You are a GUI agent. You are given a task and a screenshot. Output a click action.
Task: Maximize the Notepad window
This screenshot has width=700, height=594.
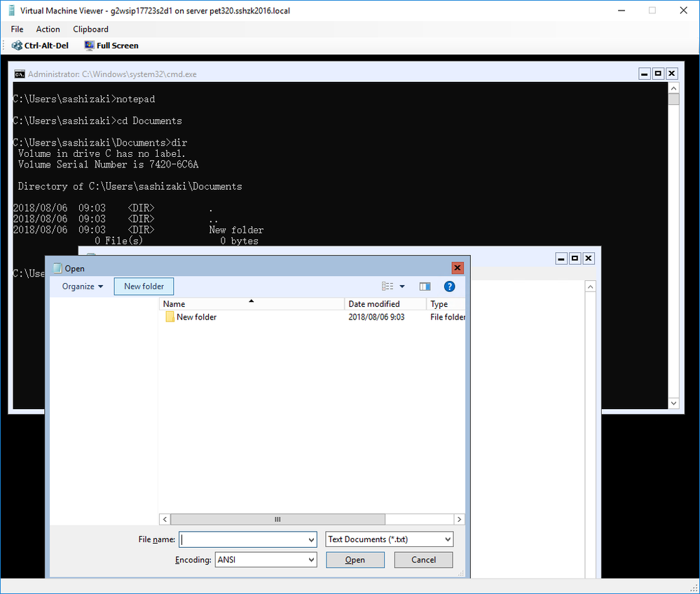[575, 258]
